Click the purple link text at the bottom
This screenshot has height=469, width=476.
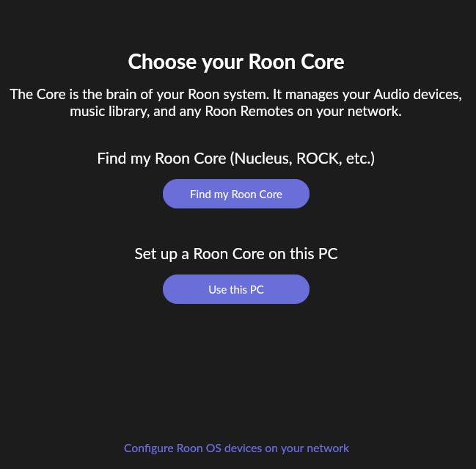pos(236,448)
